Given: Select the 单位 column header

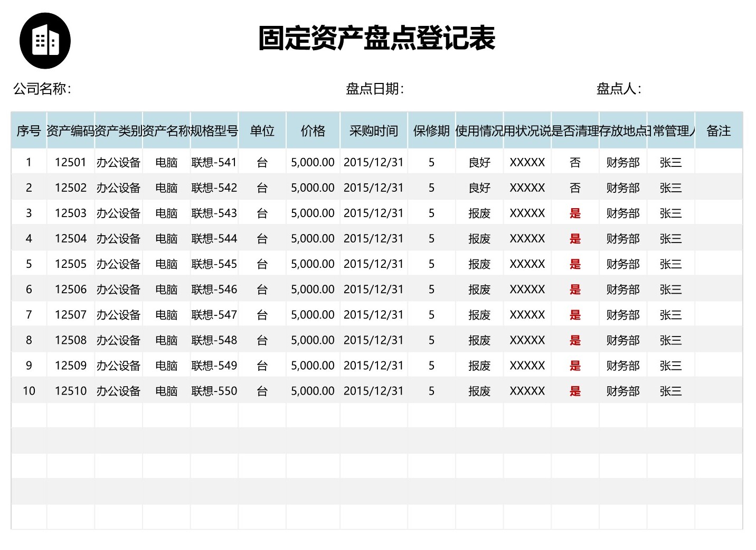Looking at the screenshot, I should [262, 130].
